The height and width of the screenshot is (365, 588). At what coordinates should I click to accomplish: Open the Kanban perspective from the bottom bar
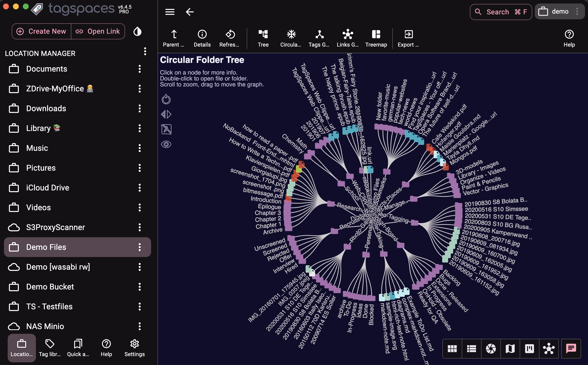point(529,348)
